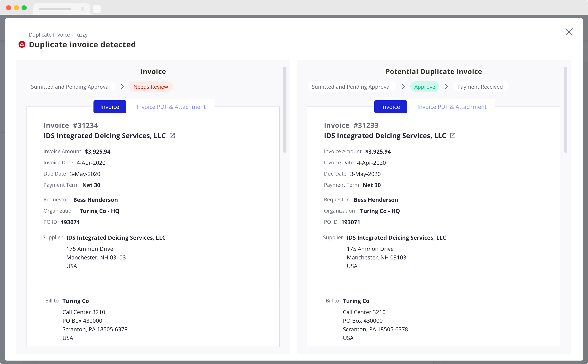Click chevron after left Sumitted and Pending Approval
This screenshot has height=364, width=588.
(x=122, y=87)
